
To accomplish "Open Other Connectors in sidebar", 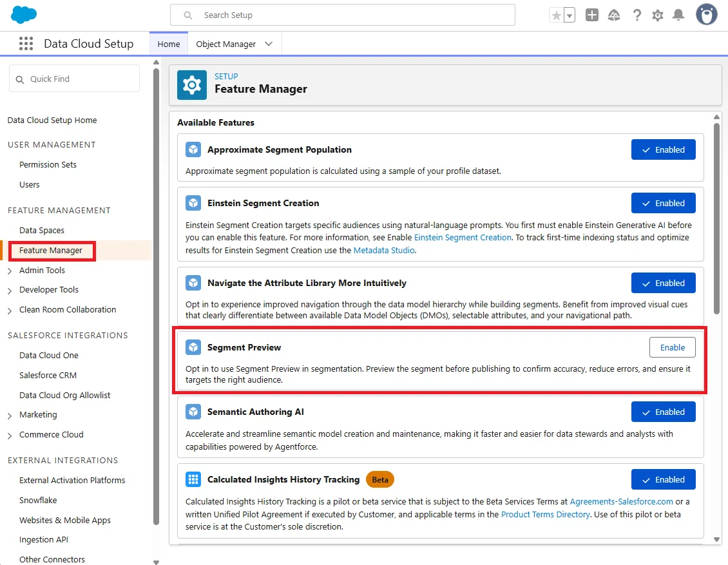I will pyautogui.click(x=52, y=559).
